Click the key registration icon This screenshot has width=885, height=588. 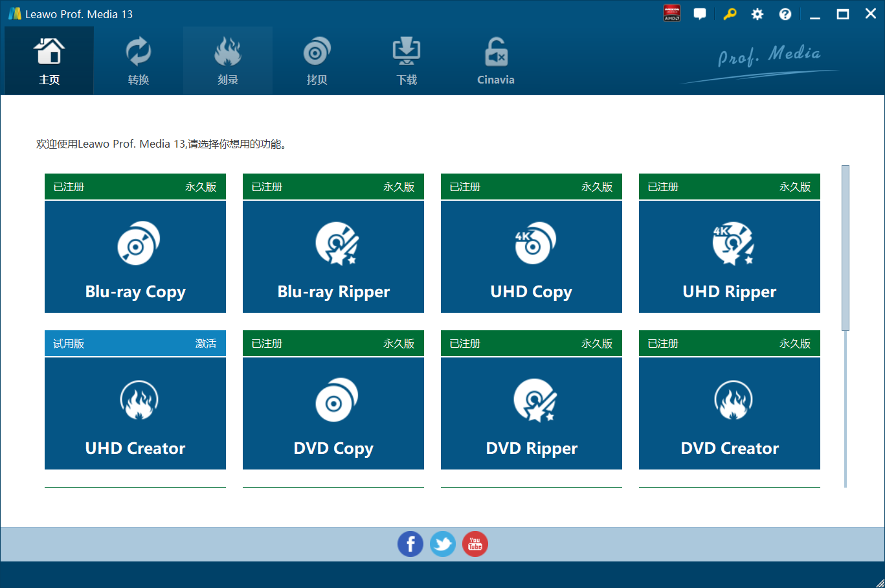pos(730,14)
